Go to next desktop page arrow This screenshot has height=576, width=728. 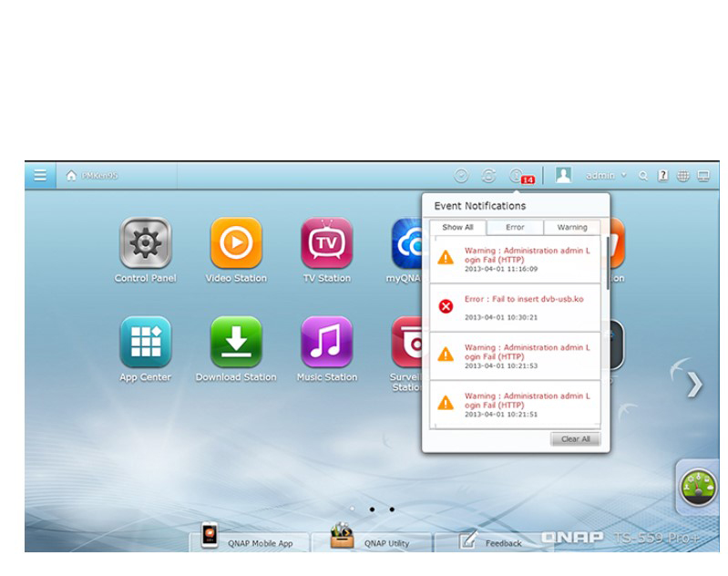click(x=694, y=386)
